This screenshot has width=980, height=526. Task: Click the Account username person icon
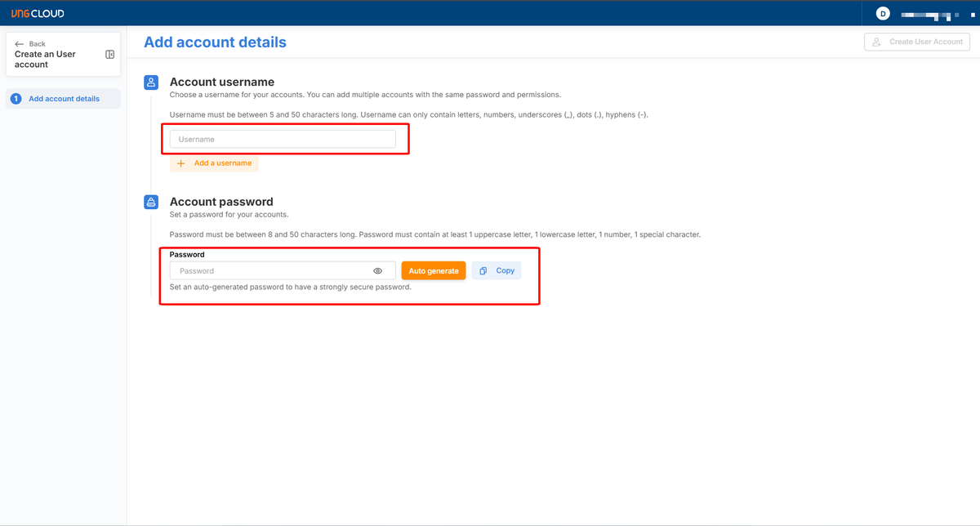click(151, 82)
